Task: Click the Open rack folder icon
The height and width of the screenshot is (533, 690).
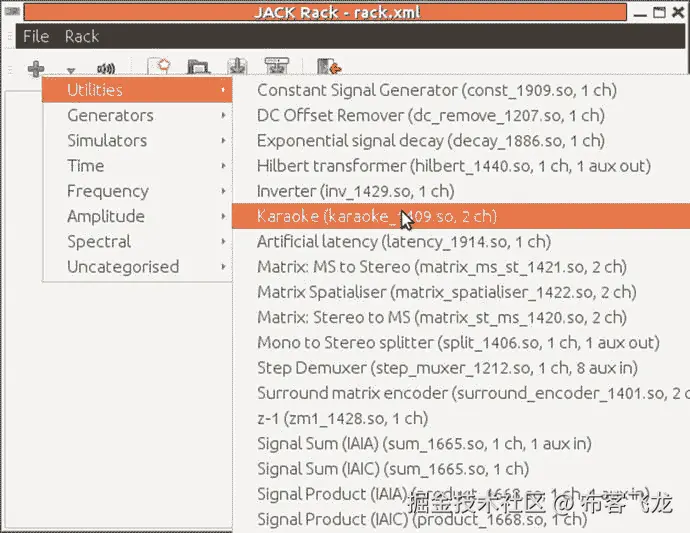Action: (198, 67)
